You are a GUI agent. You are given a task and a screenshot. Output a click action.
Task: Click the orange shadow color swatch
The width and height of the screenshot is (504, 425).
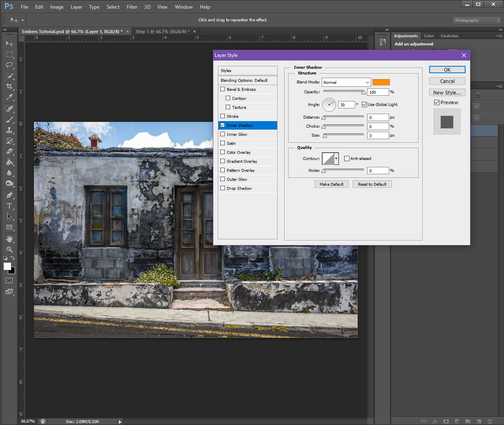381,82
